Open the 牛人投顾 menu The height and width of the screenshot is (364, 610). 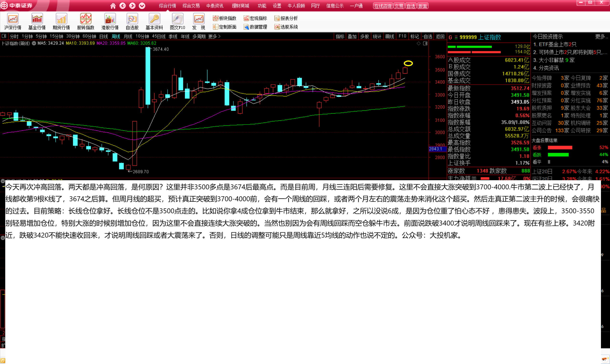point(296,6)
